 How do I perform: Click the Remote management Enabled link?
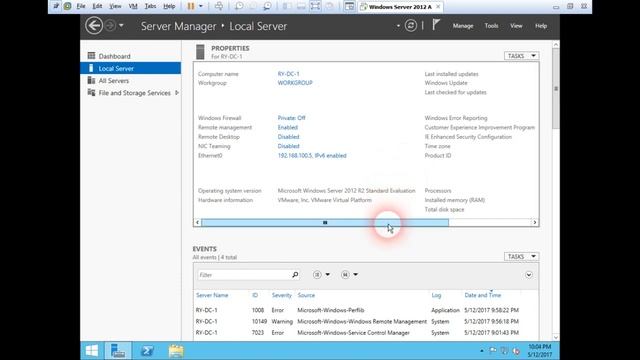287,127
